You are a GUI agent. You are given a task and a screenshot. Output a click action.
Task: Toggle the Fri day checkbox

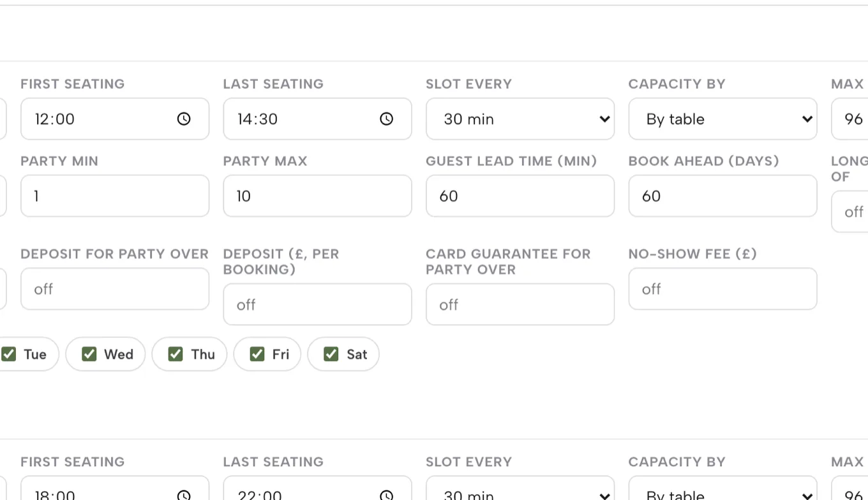(x=257, y=354)
